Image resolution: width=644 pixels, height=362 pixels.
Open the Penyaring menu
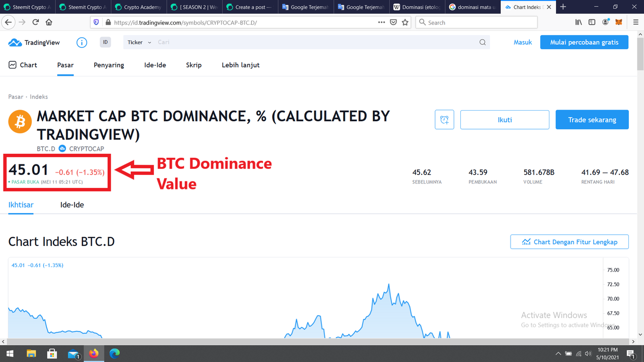tap(109, 65)
